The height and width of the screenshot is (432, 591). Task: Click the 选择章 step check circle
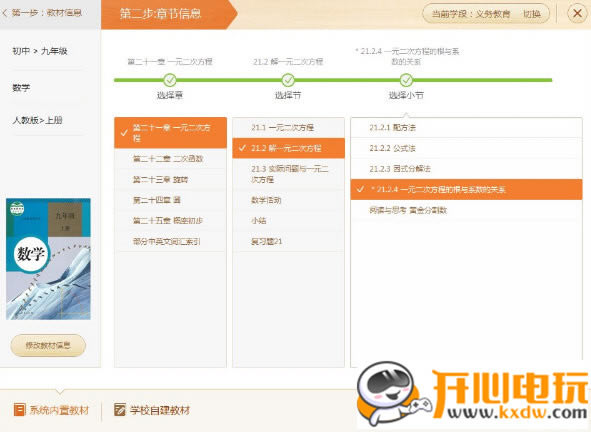(x=170, y=80)
